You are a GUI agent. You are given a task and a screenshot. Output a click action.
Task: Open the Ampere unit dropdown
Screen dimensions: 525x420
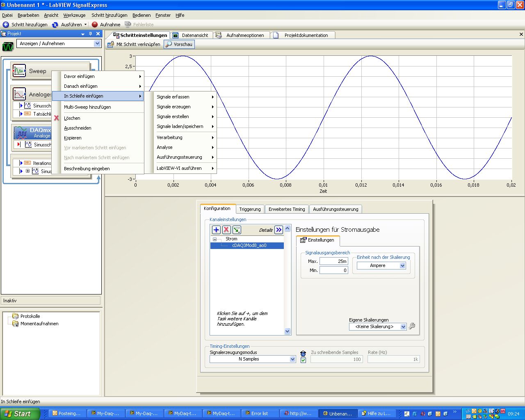click(x=402, y=266)
